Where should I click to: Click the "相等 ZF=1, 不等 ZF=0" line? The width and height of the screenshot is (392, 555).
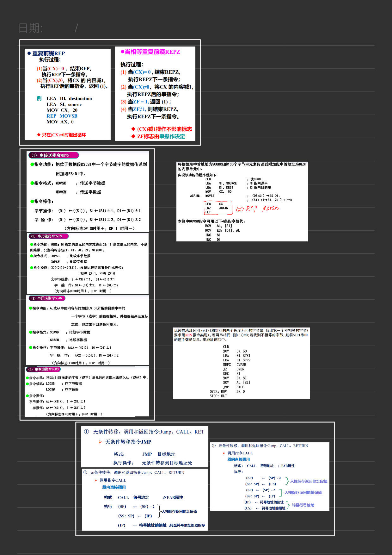click(x=98, y=273)
